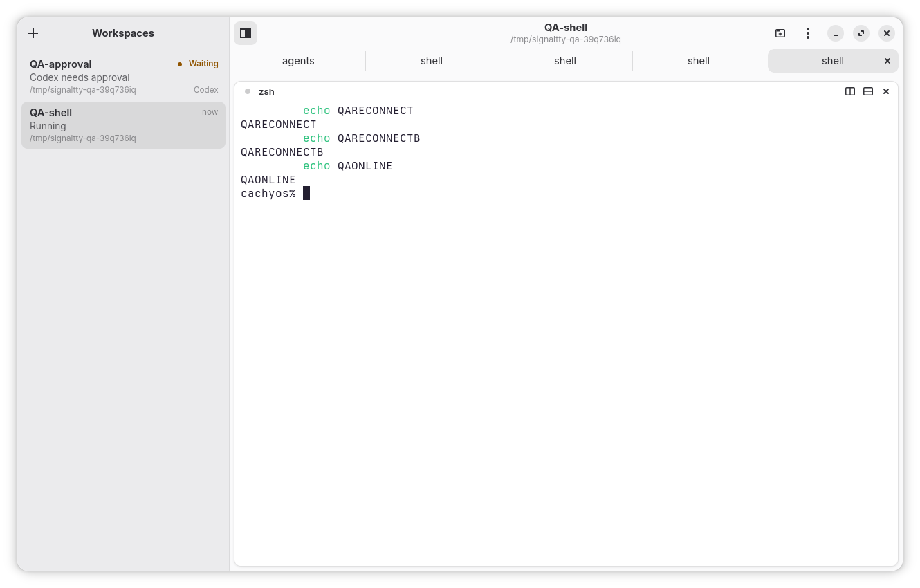The width and height of the screenshot is (920, 588).
Task: Click the zsh pane title
Action: tap(266, 91)
